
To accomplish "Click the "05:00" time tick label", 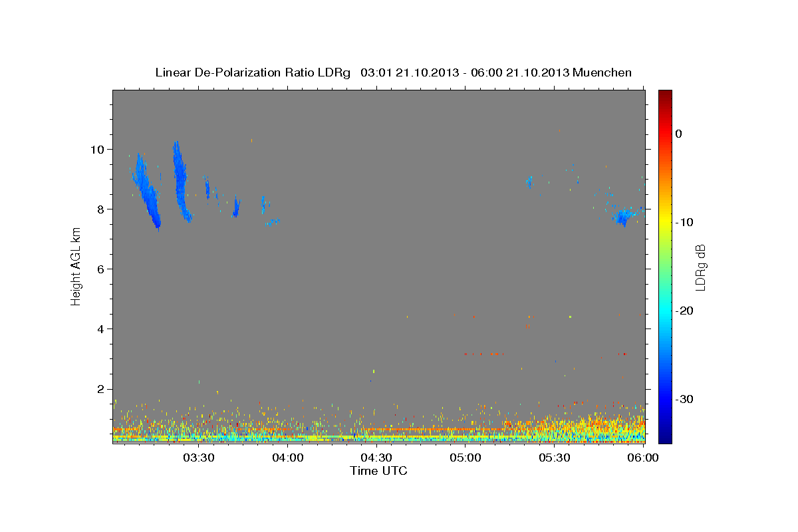I will (x=465, y=458).
